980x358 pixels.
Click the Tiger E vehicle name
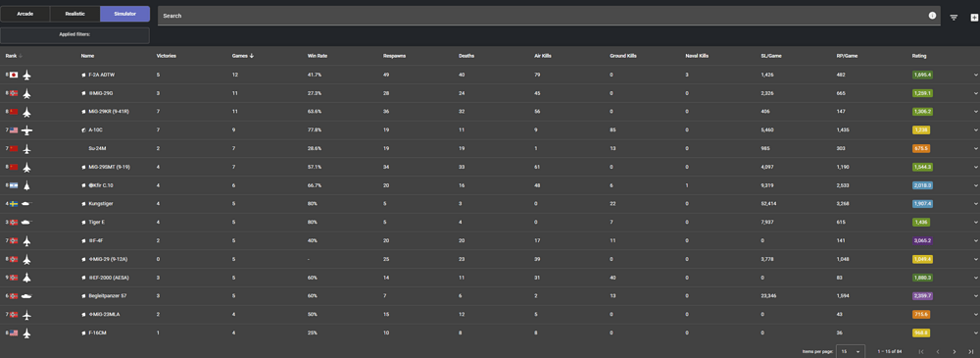click(97, 223)
